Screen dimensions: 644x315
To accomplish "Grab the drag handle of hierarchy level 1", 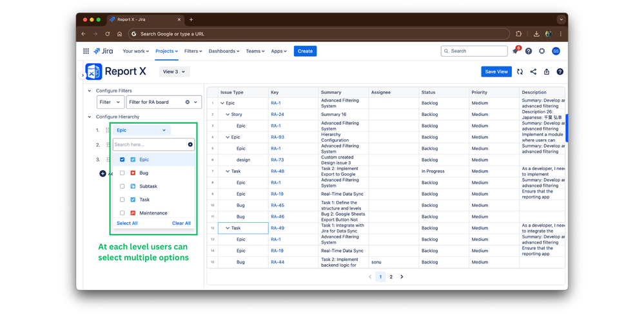I will click(108, 130).
